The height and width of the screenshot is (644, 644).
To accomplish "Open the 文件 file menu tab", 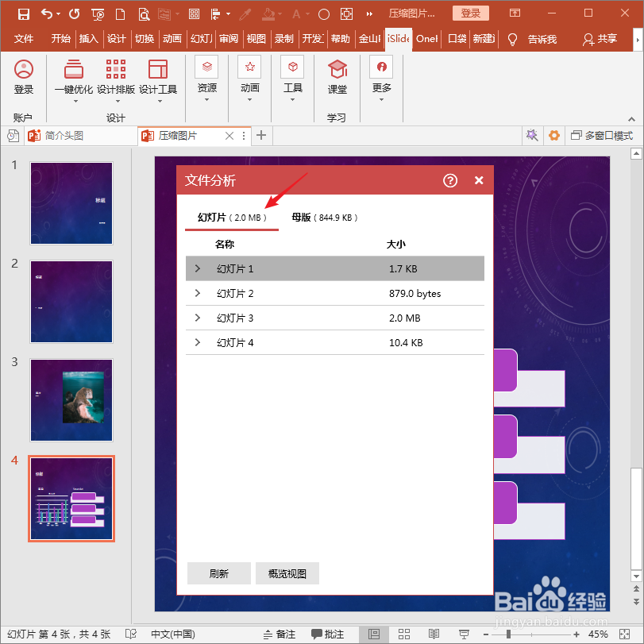I will pyautogui.click(x=24, y=39).
